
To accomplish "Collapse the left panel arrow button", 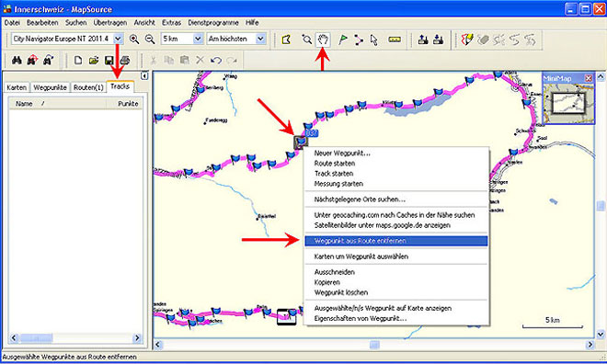I will [144, 75].
